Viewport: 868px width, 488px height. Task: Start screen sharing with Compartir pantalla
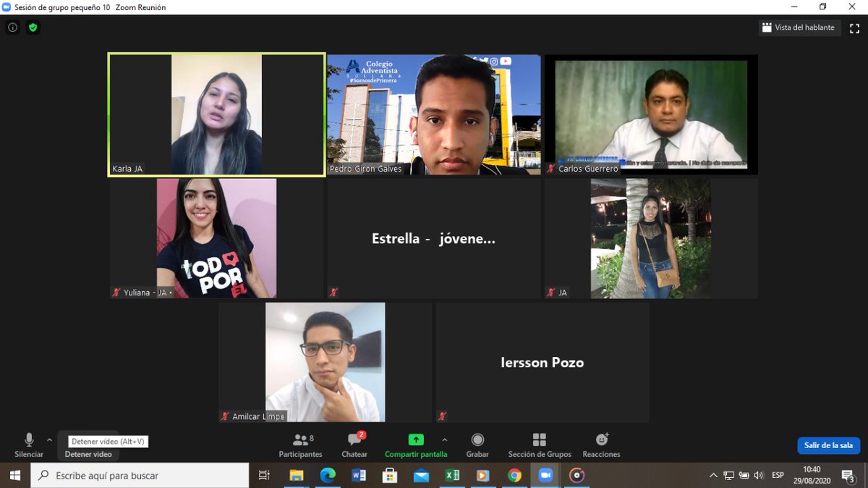pos(416,445)
